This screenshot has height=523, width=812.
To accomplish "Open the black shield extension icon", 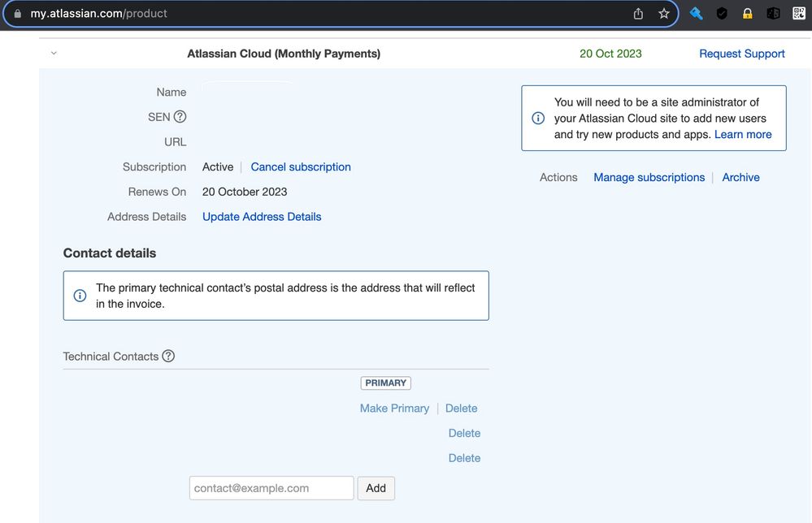I will (722, 14).
